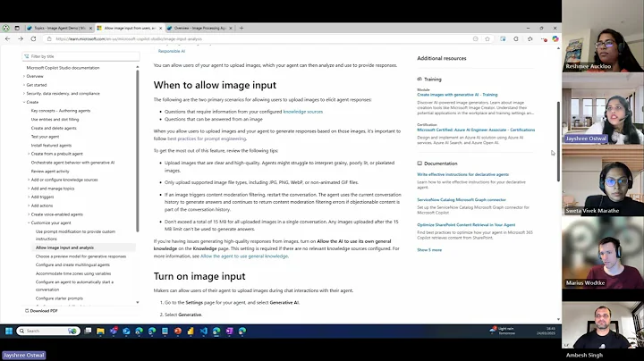Click the Download PDF icon link

tap(41, 311)
